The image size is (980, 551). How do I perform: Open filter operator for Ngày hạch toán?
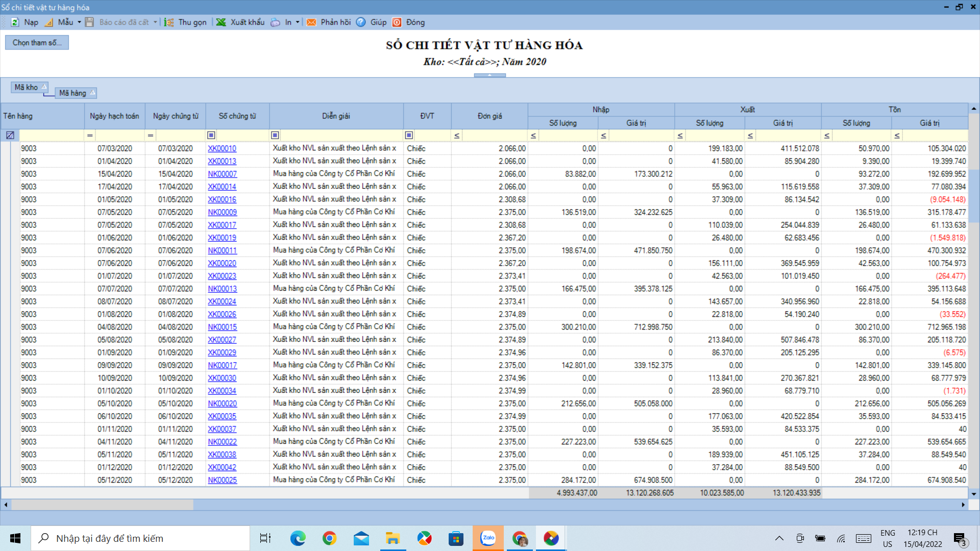point(90,135)
